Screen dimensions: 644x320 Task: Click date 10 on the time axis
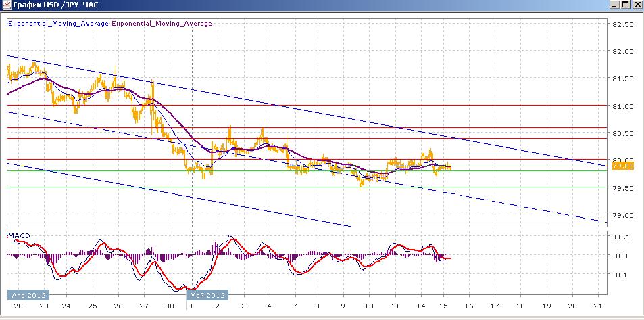(x=369, y=306)
